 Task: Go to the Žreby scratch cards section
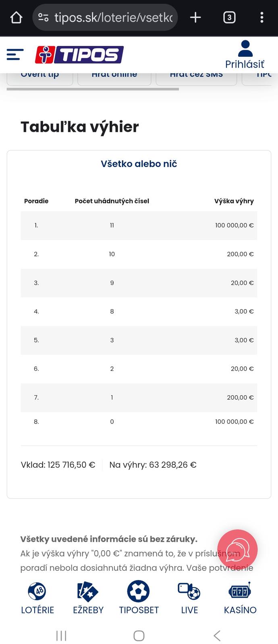(x=88, y=598)
